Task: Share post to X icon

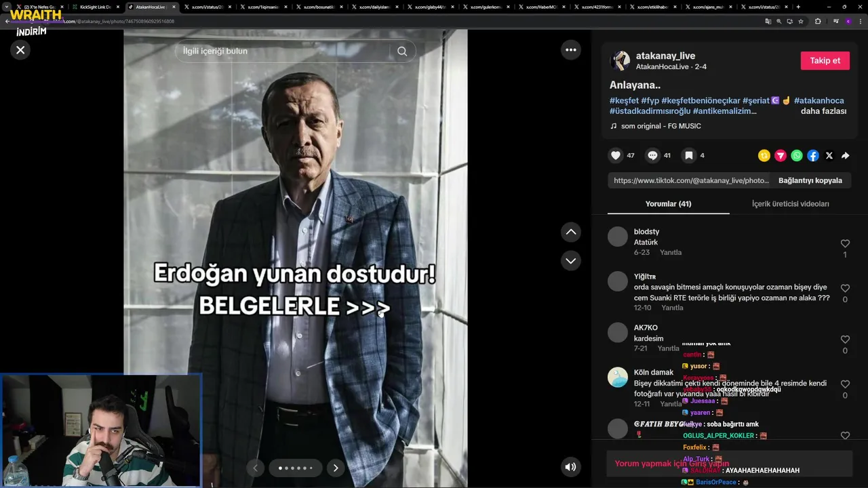Action: 829,156
